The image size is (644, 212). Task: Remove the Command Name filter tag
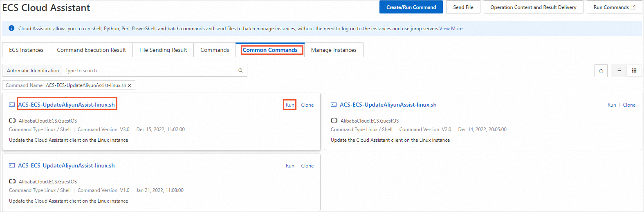click(x=130, y=85)
